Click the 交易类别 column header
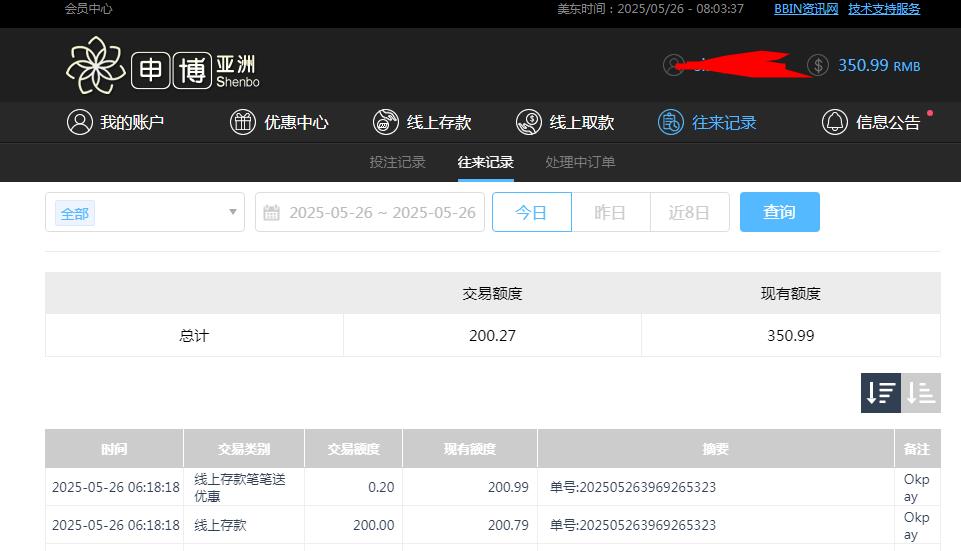 [244, 449]
